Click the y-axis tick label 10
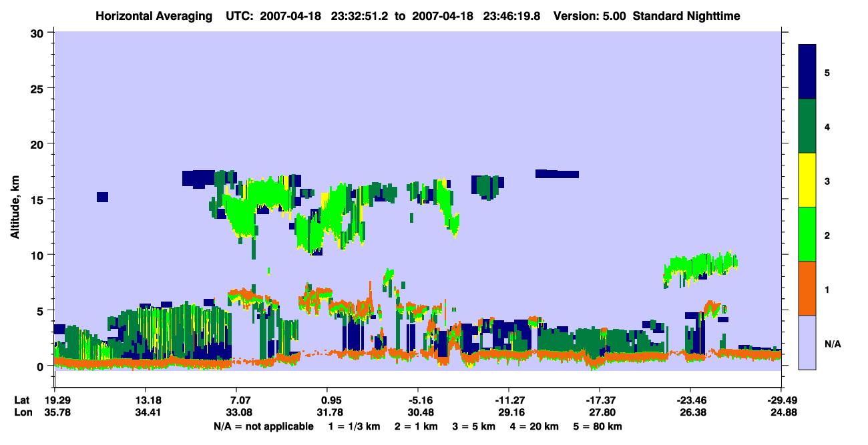 39,255
